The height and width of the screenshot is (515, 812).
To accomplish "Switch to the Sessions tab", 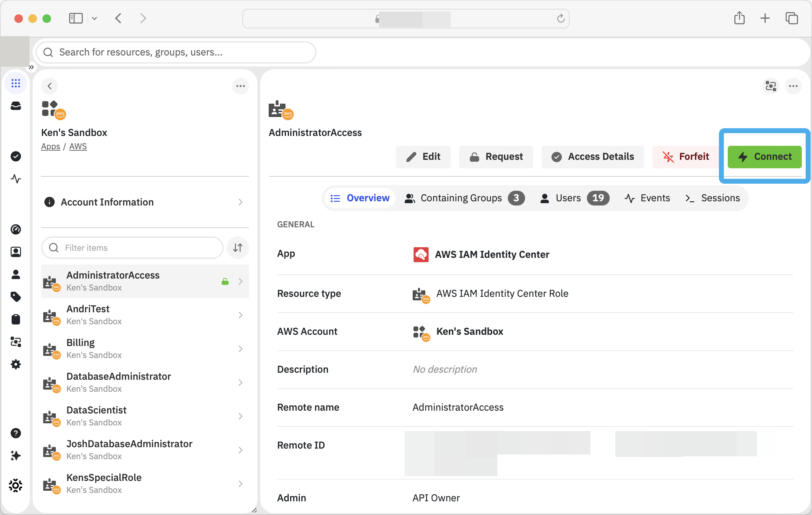I will pos(712,198).
